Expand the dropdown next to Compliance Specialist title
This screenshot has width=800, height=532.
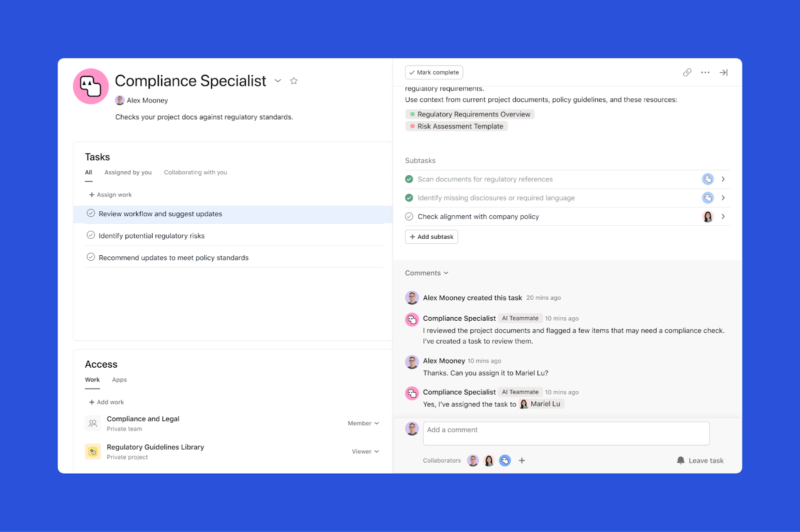click(x=278, y=81)
